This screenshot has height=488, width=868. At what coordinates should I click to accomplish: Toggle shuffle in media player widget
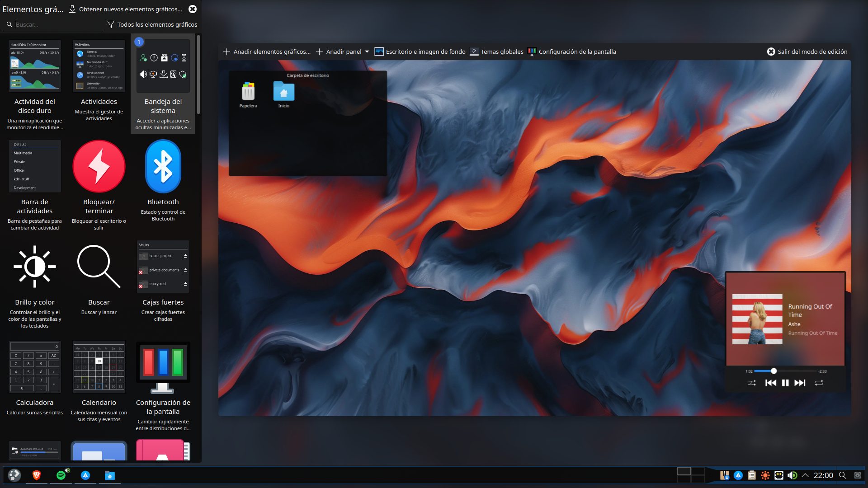751,383
